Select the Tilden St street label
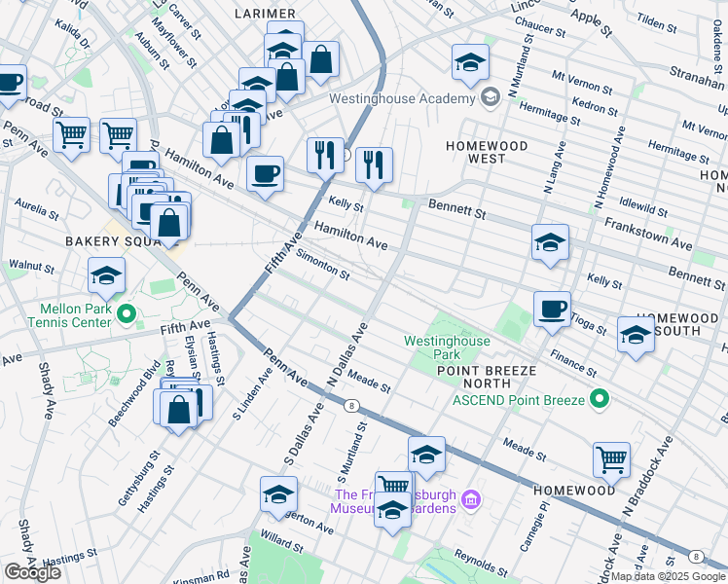The width and height of the screenshot is (728, 584). click(x=657, y=22)
